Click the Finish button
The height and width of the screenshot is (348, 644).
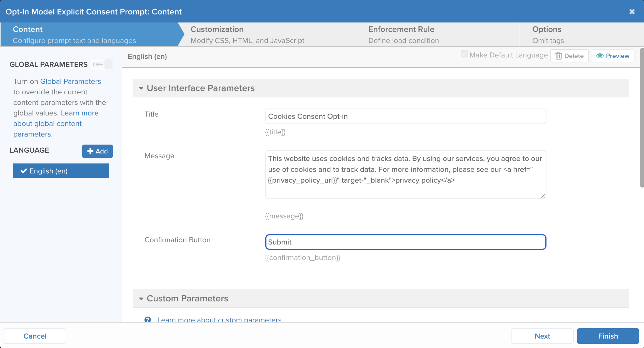click(x=608, y=336)
